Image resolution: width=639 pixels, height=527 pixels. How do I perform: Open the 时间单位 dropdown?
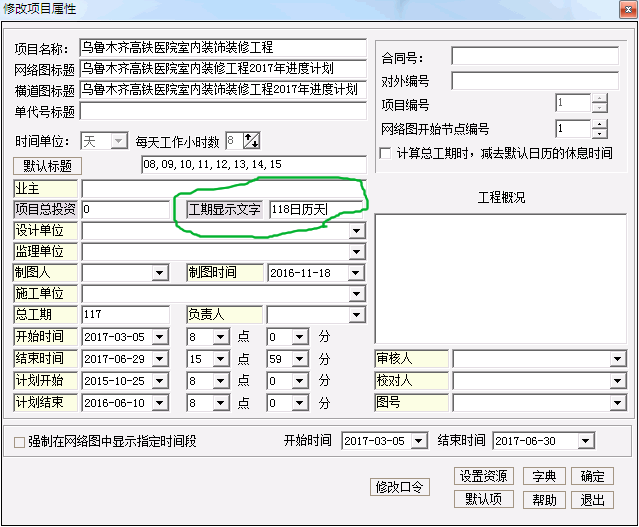coord(118,141)
